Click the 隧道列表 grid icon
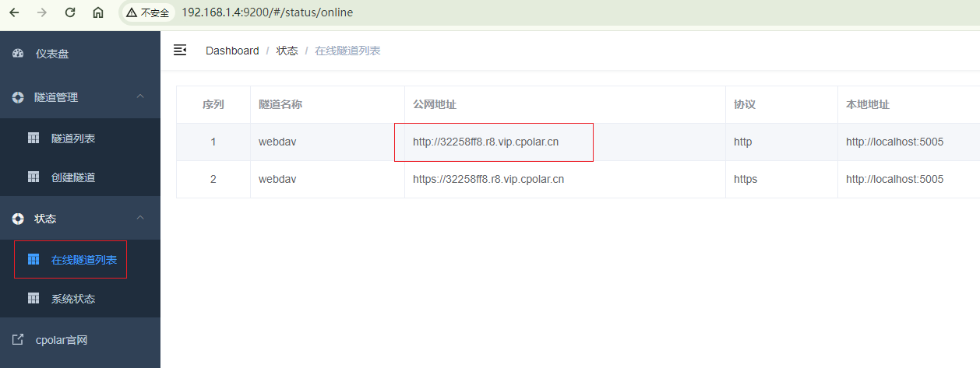 click(33, 138)
